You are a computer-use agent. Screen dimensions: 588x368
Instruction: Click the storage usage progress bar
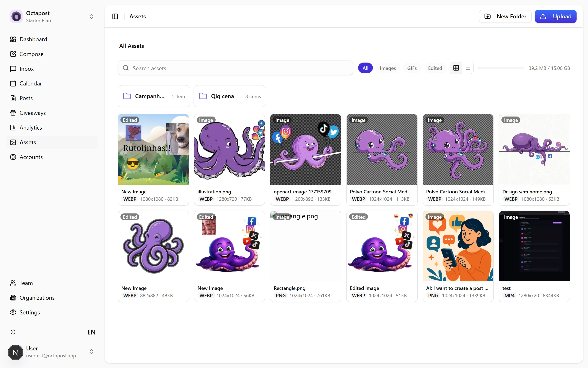[501, 68]
